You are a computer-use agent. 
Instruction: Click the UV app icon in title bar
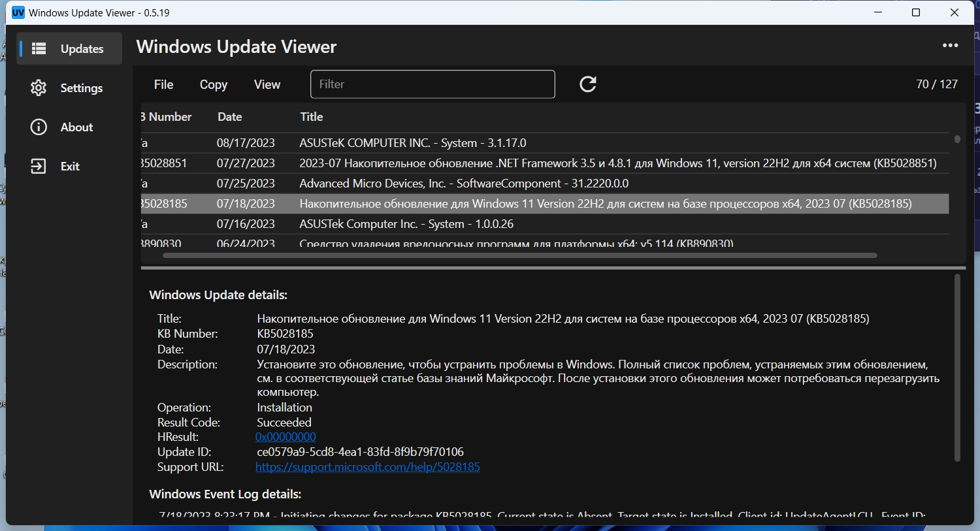coord(18,12)
